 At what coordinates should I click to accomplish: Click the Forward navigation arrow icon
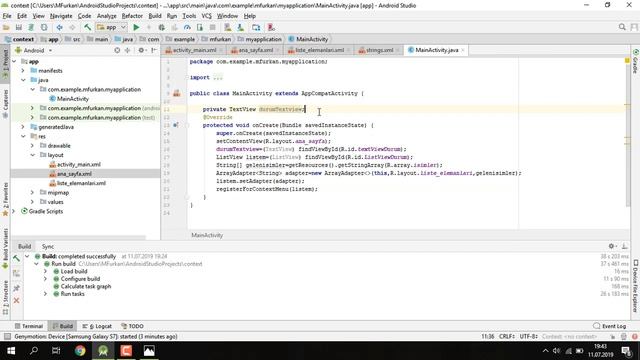[72, 27]
